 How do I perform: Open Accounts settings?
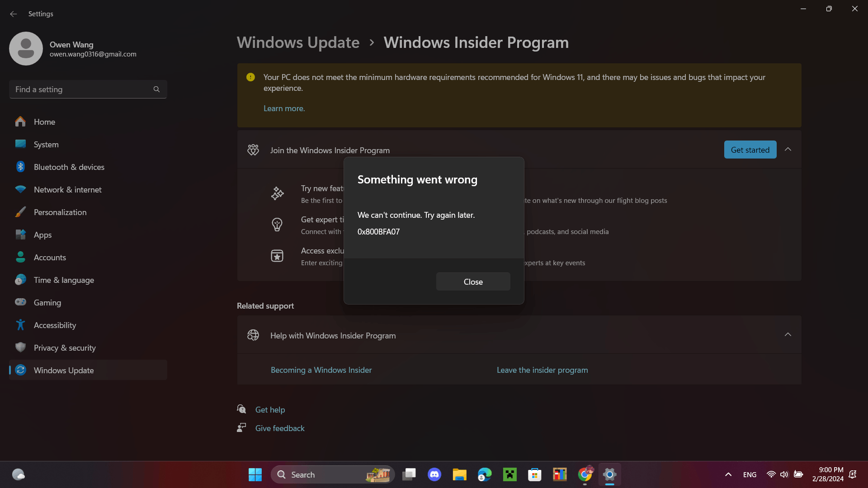[x=88, y=258]
